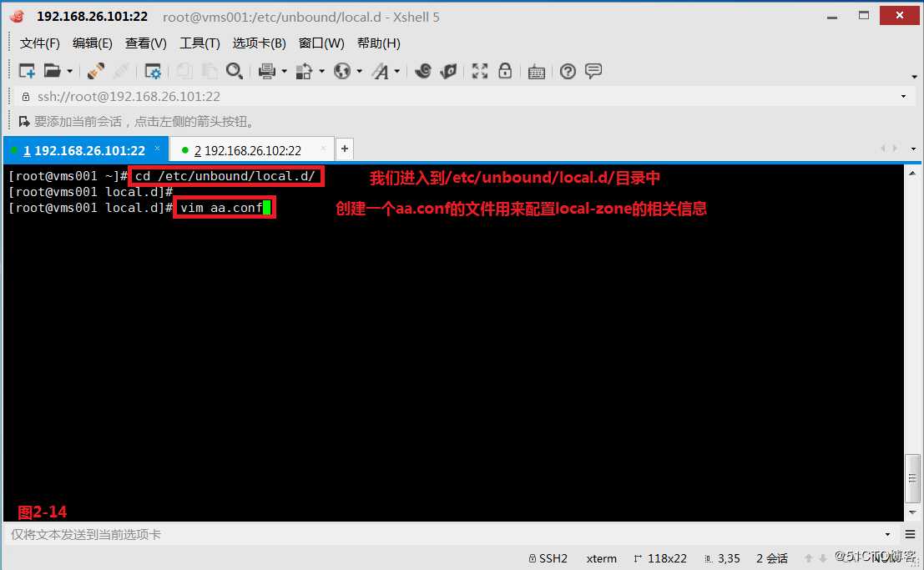Click the Find magnifier icon
Image resolution: width=924 pixels, height=570 pixels.
235,71
